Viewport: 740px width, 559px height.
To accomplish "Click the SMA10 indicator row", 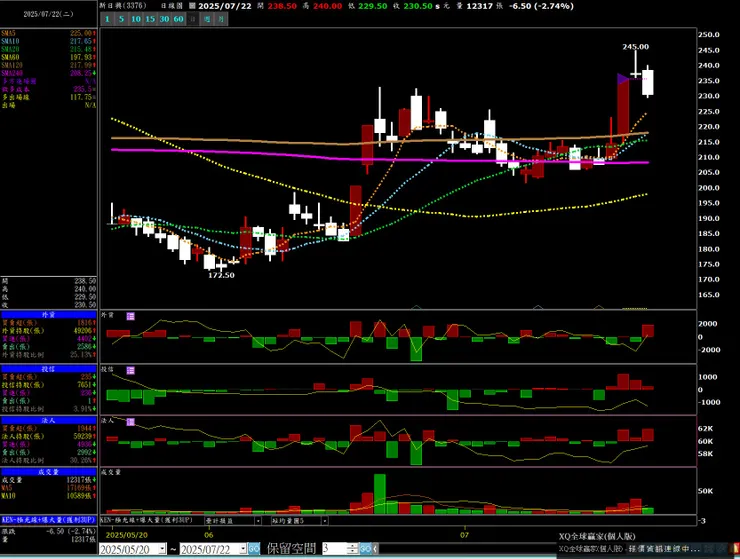I will 49,41.
